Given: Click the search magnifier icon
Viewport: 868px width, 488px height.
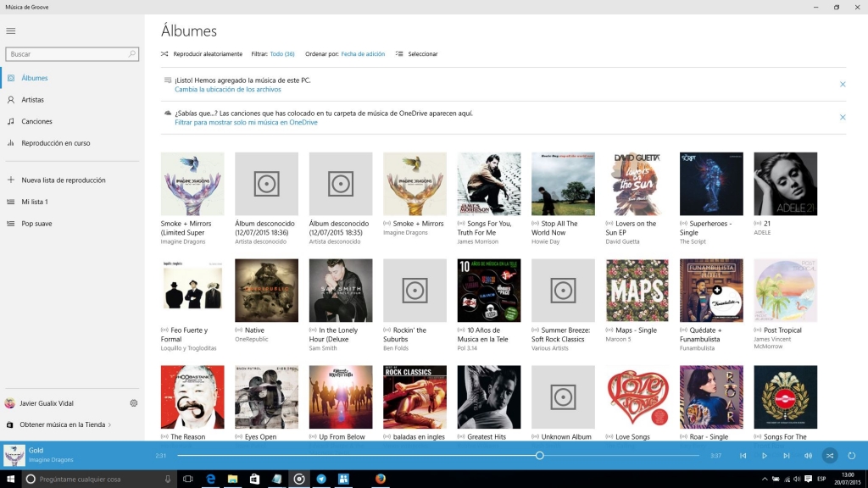Looking at the screenshot, I should (x=132, y=54).
